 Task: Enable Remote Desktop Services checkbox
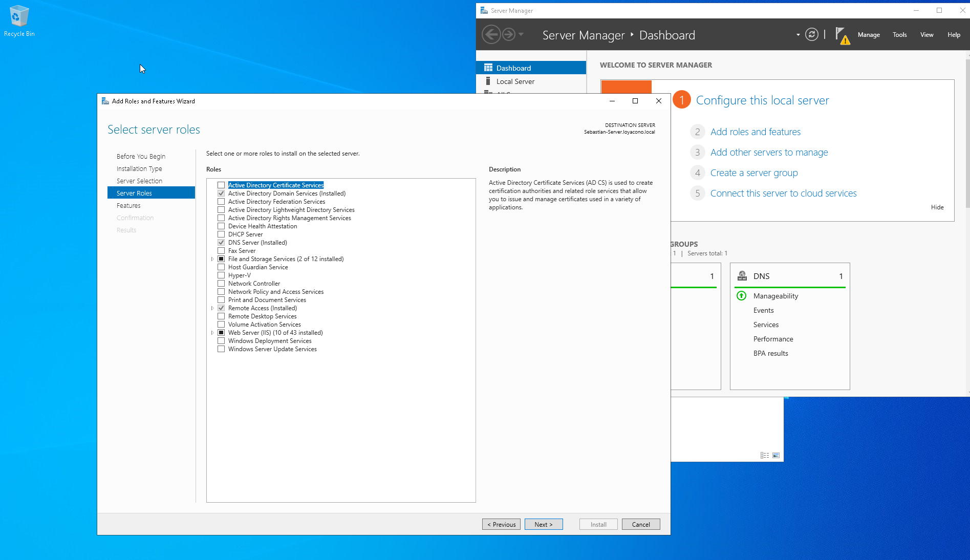(x=221, y=316)
